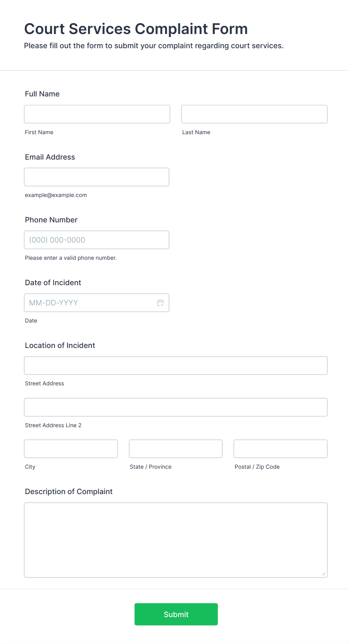The height and width of the screenshot is (644, 348).
Task: Click the Email Address label
Action: pos(50,157)
